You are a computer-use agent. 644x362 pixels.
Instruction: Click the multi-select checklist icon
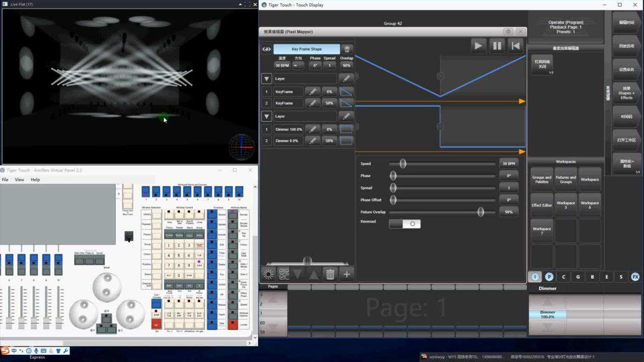point(284,274)
